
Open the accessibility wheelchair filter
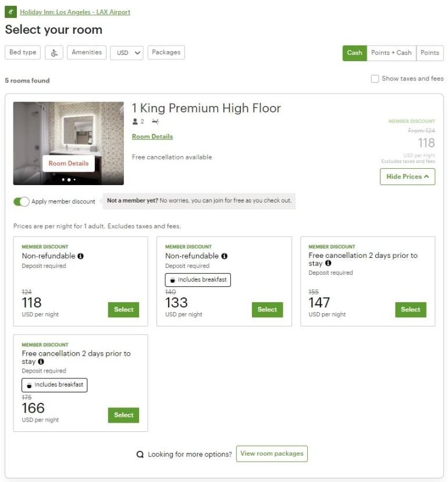[x=54, y=52]
